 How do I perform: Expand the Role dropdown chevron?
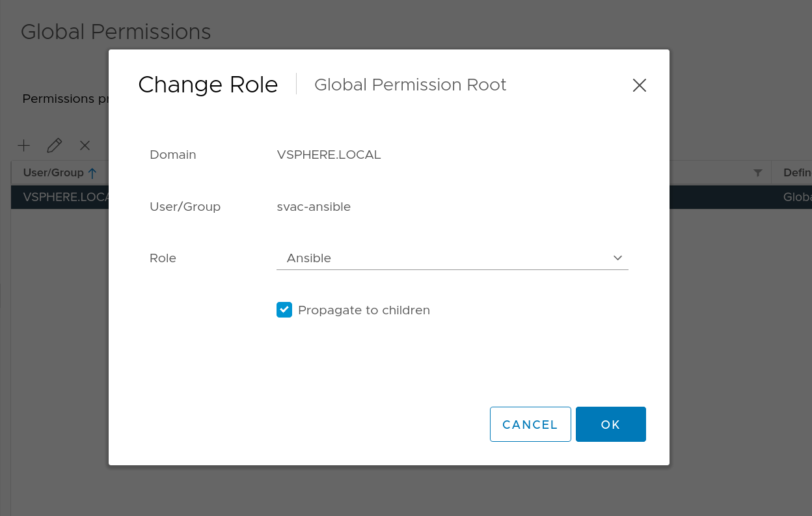pyautogui.click(x=617, y=258)
